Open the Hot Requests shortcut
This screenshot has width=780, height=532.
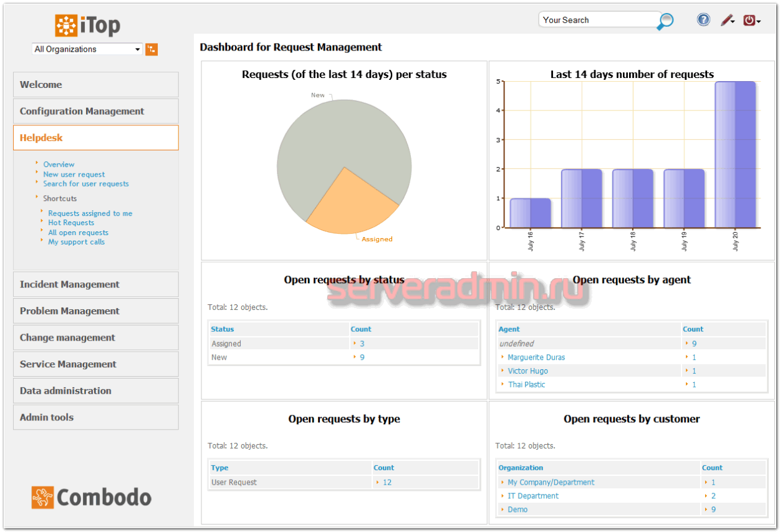click(71, 223)
